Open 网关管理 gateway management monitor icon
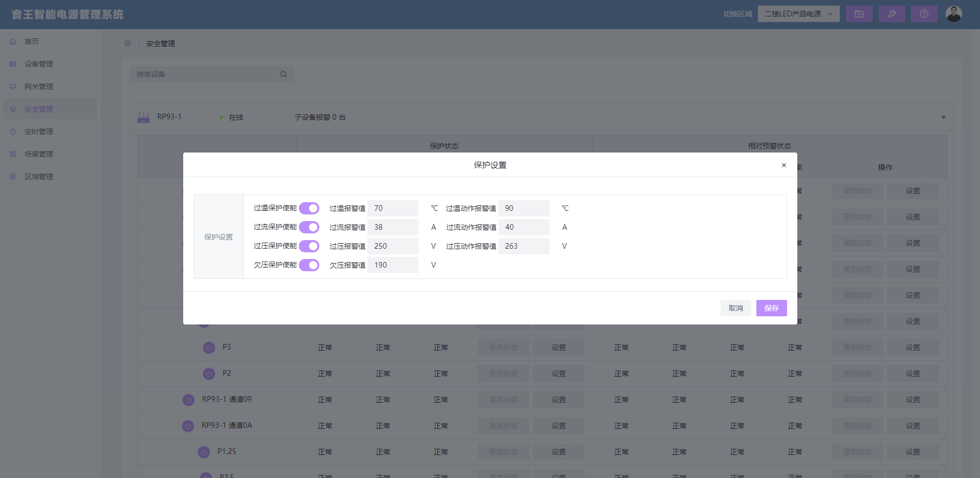The width and height of the screenshot is (980, 478). point(12,86)
